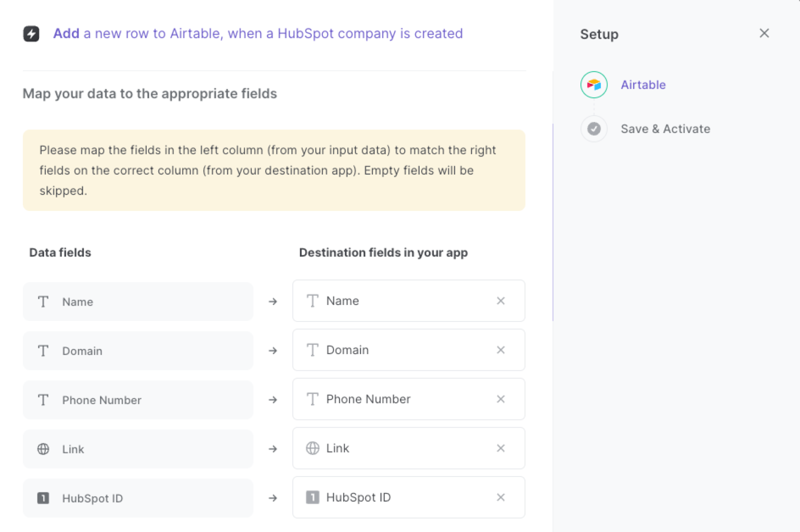Click the Save & Activate checkmark icon
Image resolution: width=800 pixels, height=532 pixels.
594,129
